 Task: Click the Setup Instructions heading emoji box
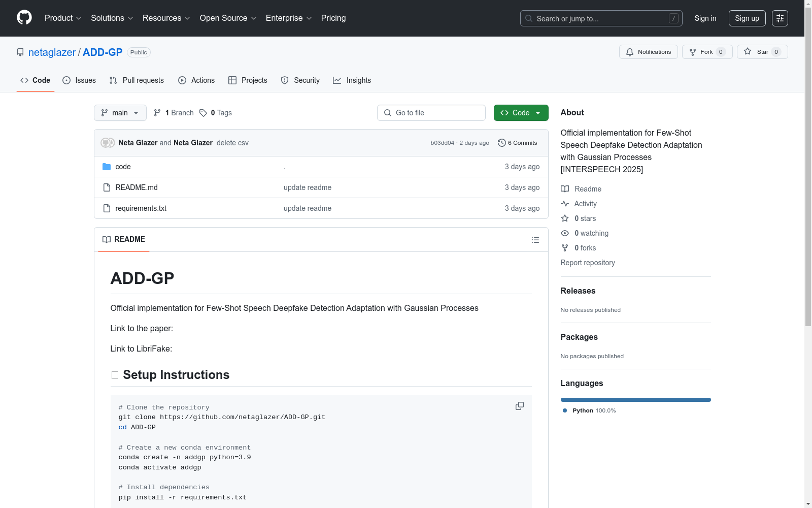115,375
